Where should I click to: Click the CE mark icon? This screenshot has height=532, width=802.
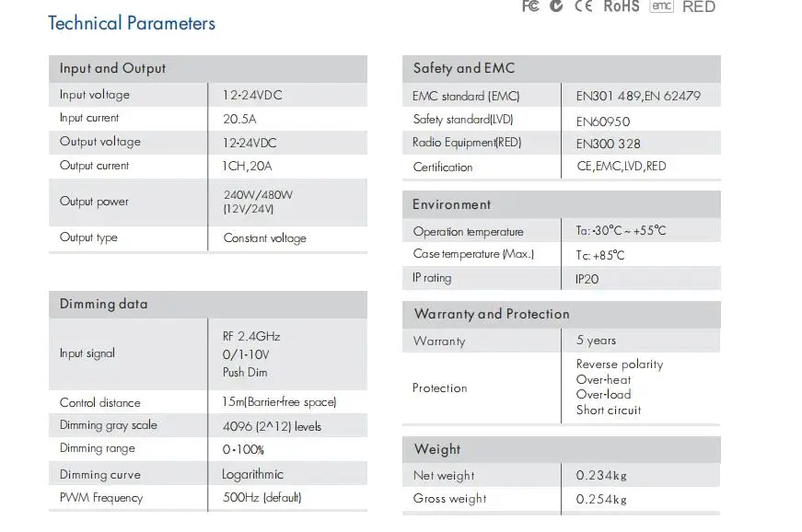coord(583,6)
